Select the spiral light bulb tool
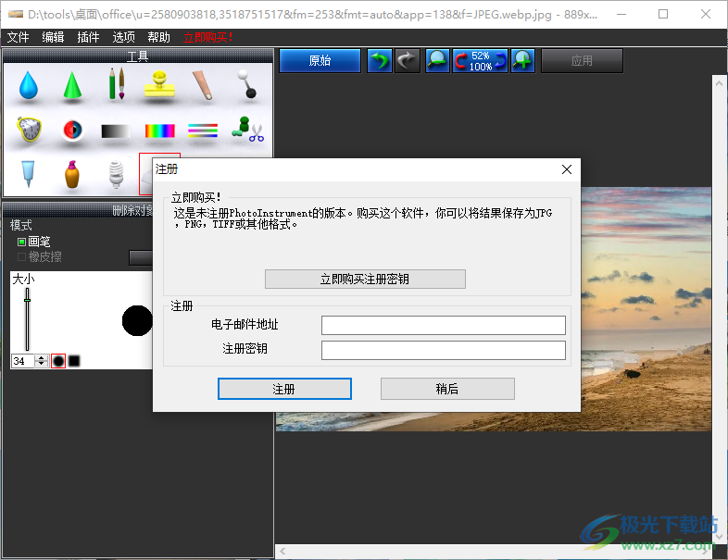This screenshot has width=728, height=560. pos(116,174)
